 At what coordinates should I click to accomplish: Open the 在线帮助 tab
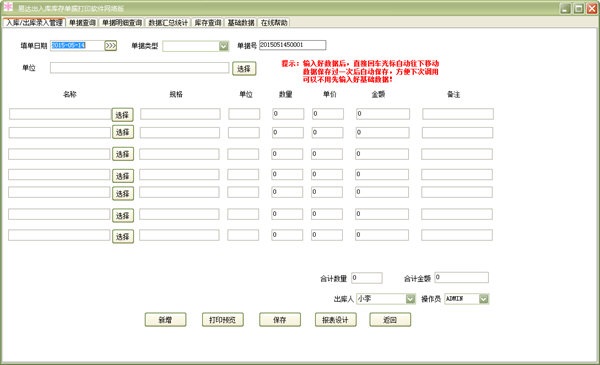274,23
